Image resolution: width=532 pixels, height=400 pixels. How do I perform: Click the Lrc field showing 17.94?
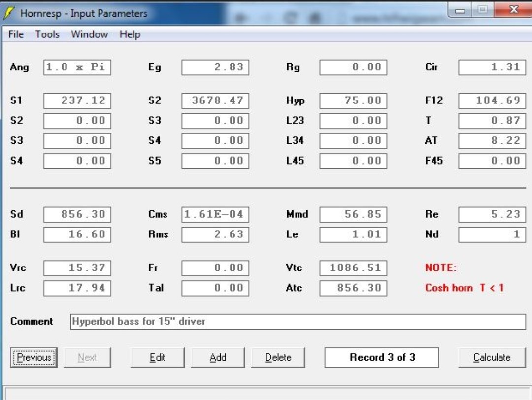pos(77,288)
